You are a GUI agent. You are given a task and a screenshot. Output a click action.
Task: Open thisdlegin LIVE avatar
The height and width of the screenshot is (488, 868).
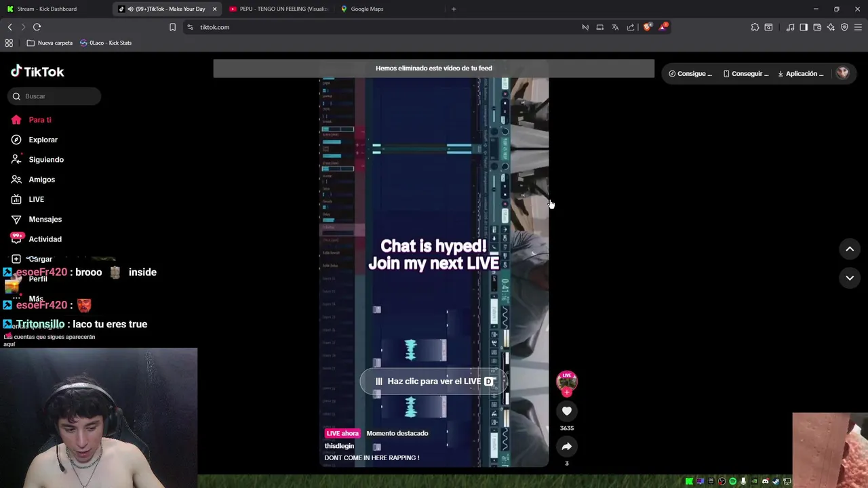(x=567, y=382)
